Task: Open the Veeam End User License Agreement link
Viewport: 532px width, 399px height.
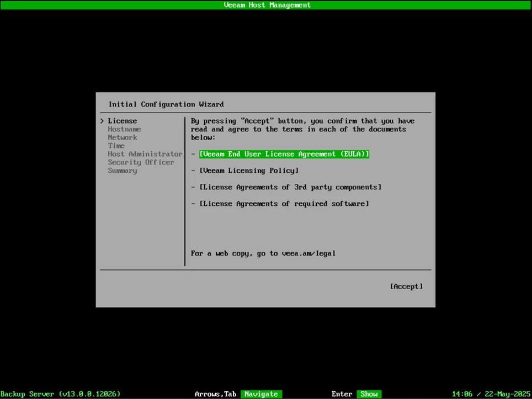Action: [x=284, y=154]
